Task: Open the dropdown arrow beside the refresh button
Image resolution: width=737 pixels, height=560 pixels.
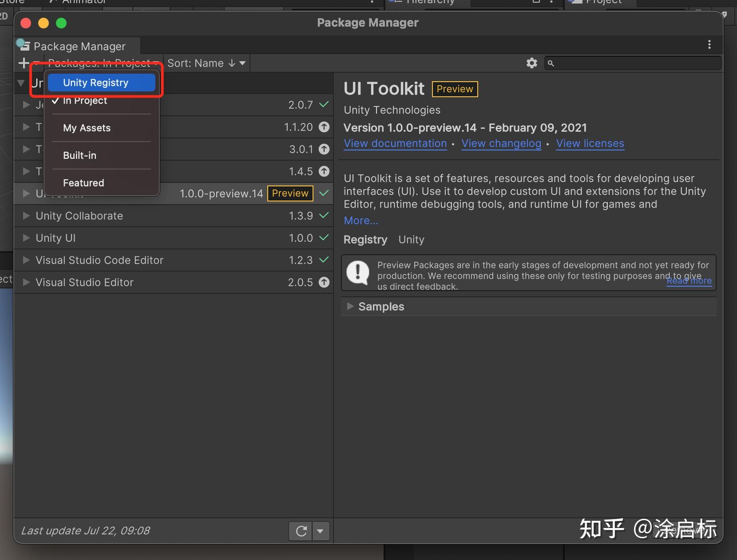Action: [x=321, y=531]
